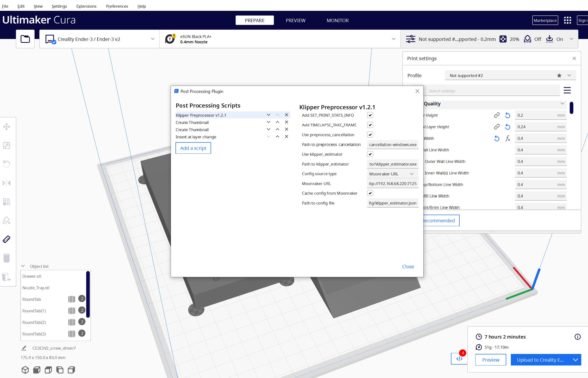The image size is (588, 378).
Task: Open the Per Model Settings tool
Action: point(7,202)
